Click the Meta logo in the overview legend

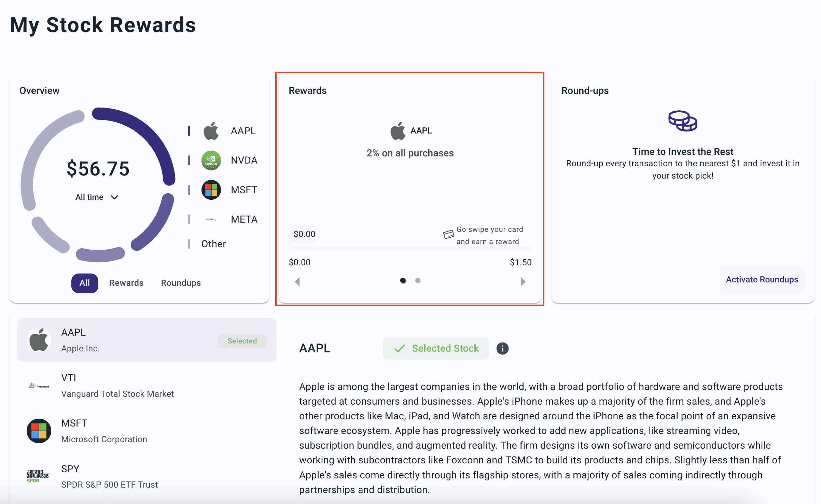tap(211, 219)
